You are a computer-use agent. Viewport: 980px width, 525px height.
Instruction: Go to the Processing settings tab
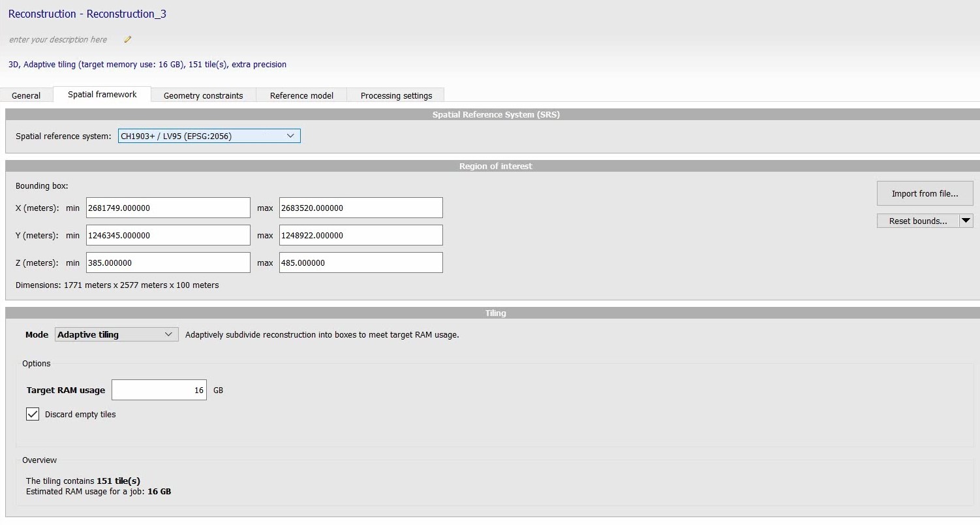coord(396,95)
